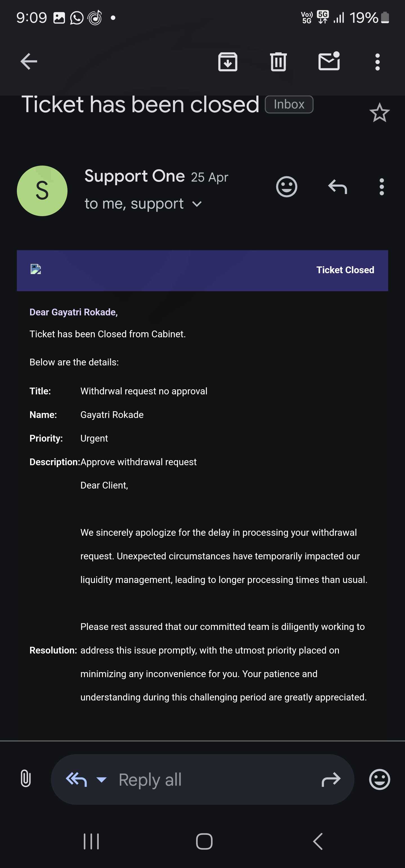Open Support One sender avatar
The image size is (405, 868).
point(42,191)
